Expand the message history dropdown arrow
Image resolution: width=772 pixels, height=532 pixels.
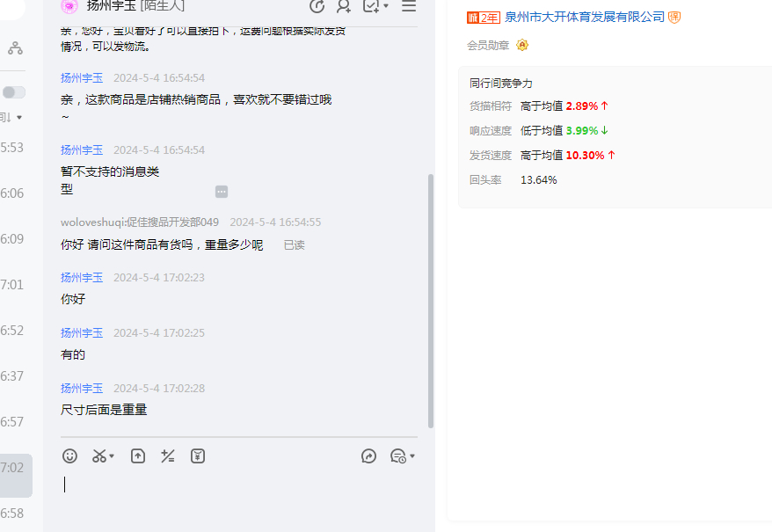click(x=412, y=456)
